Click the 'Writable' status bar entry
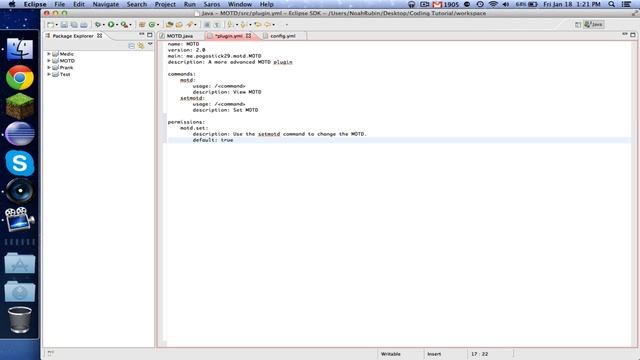640x360 pixels. point(391,354)
